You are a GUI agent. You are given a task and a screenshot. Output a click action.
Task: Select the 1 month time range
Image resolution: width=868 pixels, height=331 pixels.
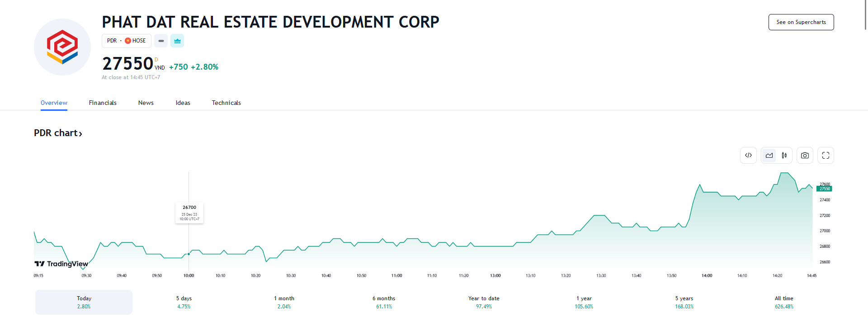[x=284, y=302]
